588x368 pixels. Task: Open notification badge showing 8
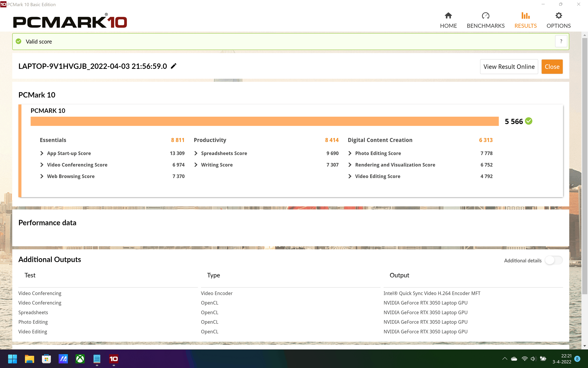click(x=577, y=359)
